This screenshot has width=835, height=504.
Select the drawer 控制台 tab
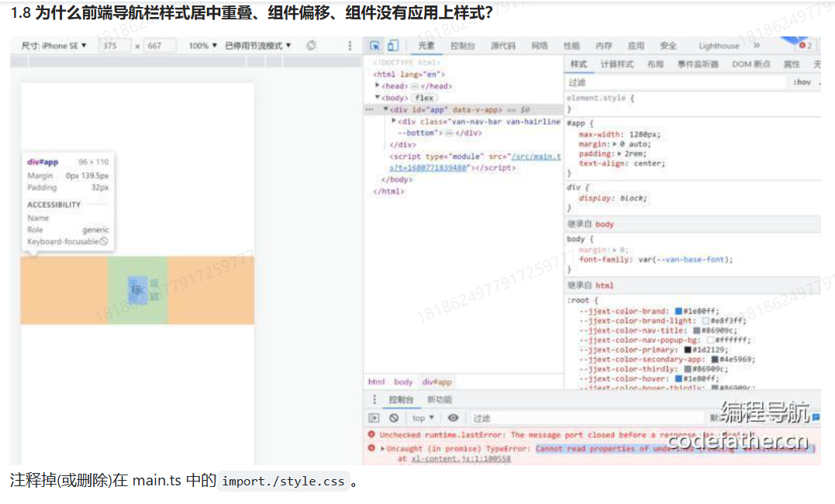(x=401, y=399)
